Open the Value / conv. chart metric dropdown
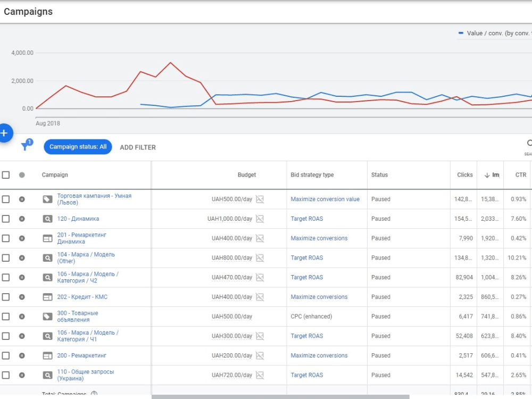 (495, 33)
